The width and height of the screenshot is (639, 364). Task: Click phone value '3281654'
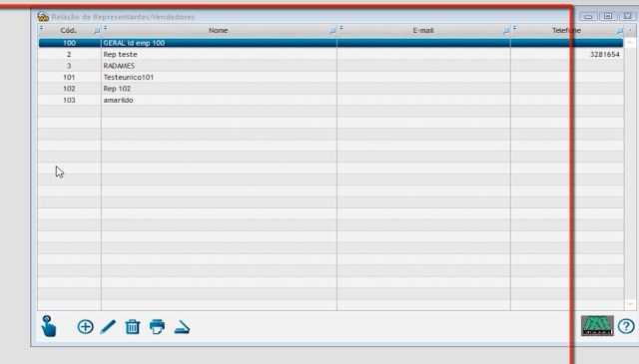pyautogui.click(x=605, y=54)
